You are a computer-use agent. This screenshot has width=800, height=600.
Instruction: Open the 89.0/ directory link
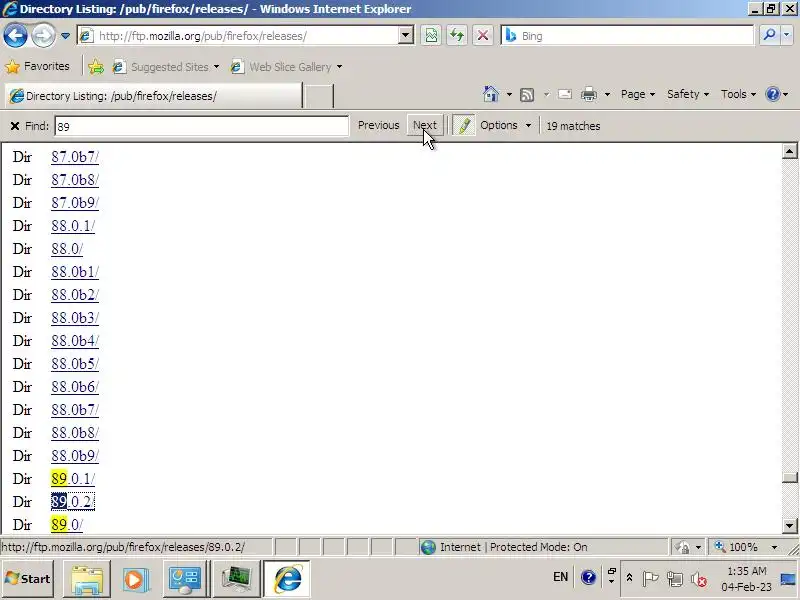tap(67, 525)
